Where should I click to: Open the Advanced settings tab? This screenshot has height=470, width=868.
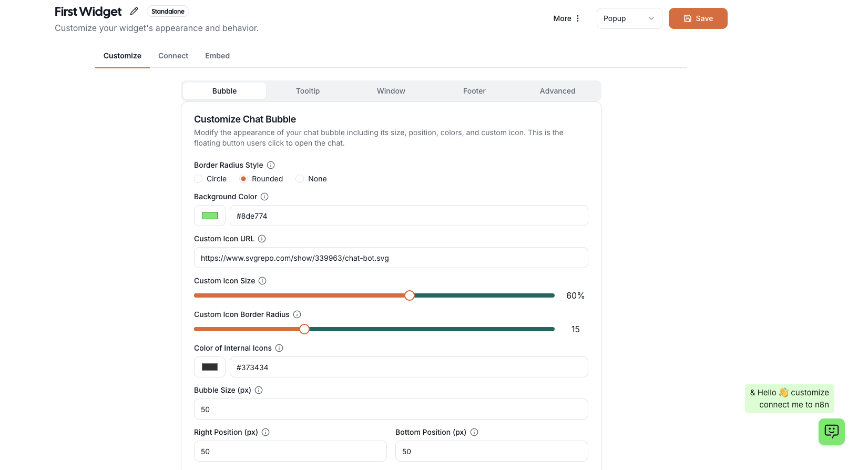(x=557, y=91)
